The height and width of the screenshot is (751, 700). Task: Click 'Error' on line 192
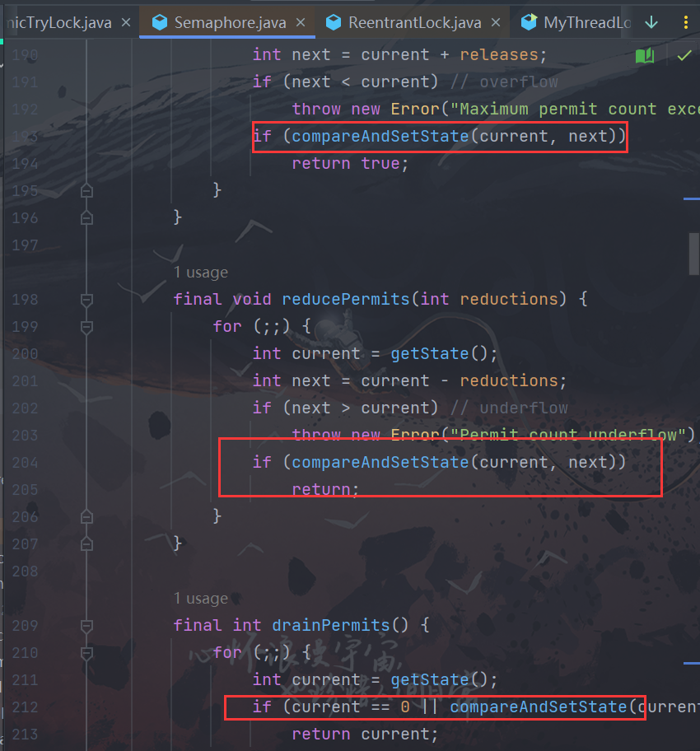pos(415,110)
